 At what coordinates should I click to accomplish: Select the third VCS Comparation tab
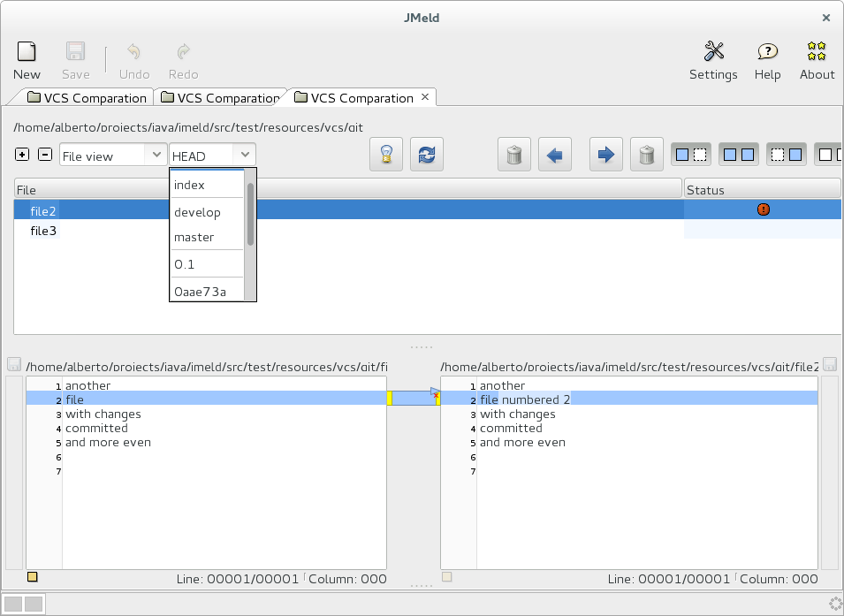click(355, 98)
